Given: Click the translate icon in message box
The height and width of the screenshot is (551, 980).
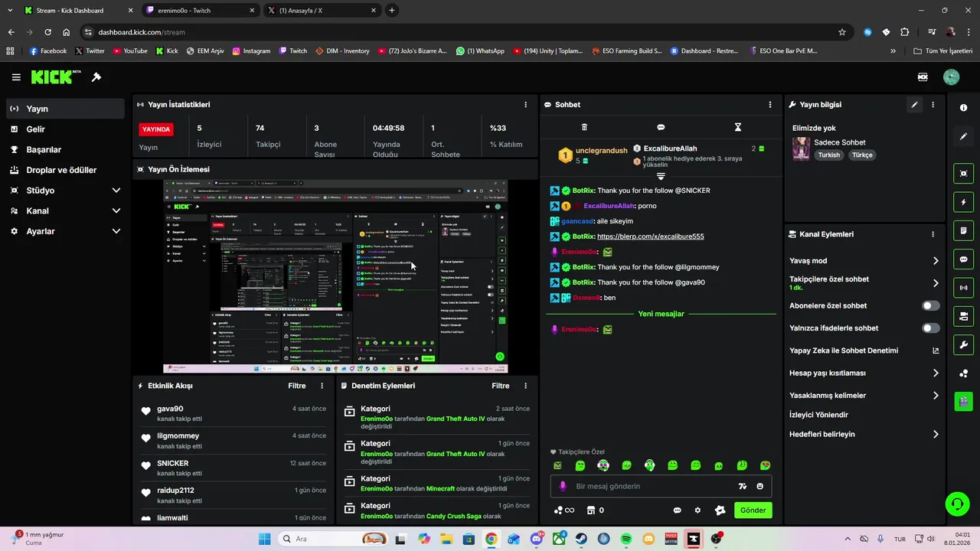Looking at the screenshot, I should tap(742, 487).
